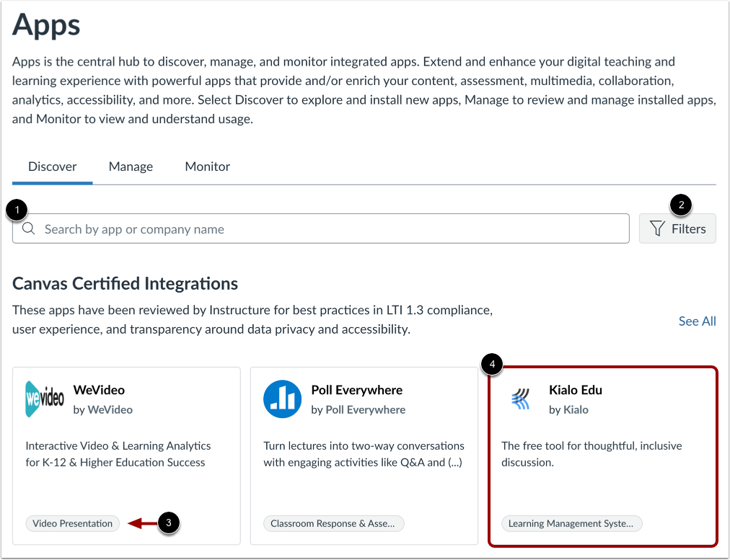The image size is (730, 560).
Task: Click the WeVideo description text
Action: pyautogui.click(x=118, y=454)
